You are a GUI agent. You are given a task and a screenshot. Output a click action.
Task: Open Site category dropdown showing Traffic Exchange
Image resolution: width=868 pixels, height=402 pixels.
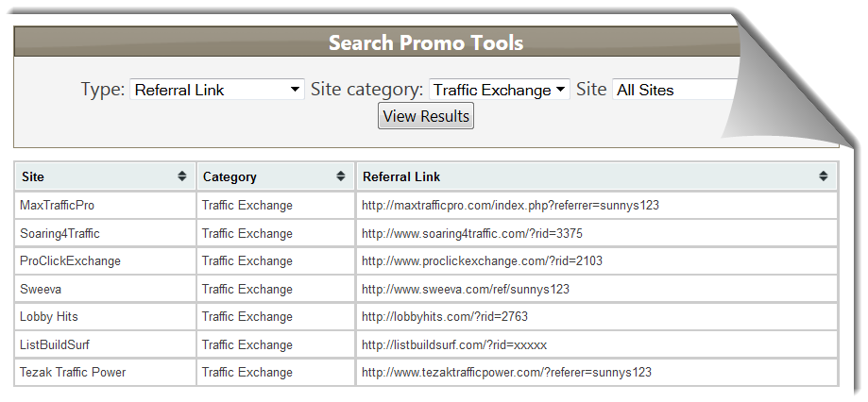500,90
